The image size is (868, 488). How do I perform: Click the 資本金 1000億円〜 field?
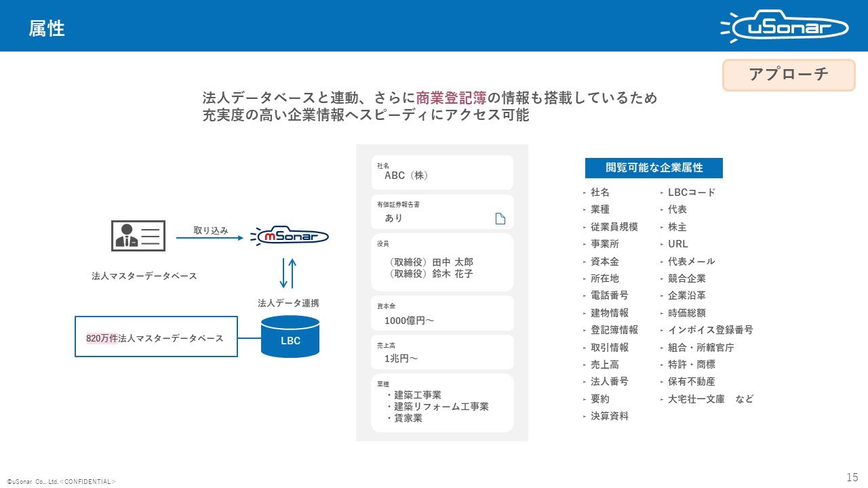[x=441, y=314]
